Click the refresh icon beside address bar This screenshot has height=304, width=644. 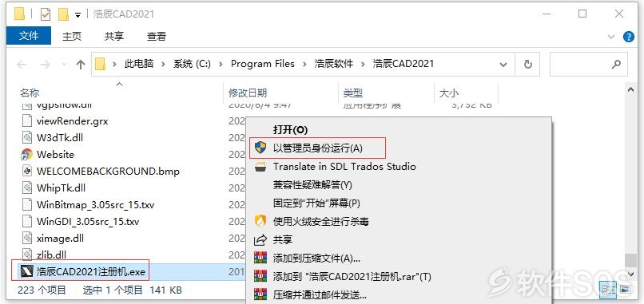point(528,64)
